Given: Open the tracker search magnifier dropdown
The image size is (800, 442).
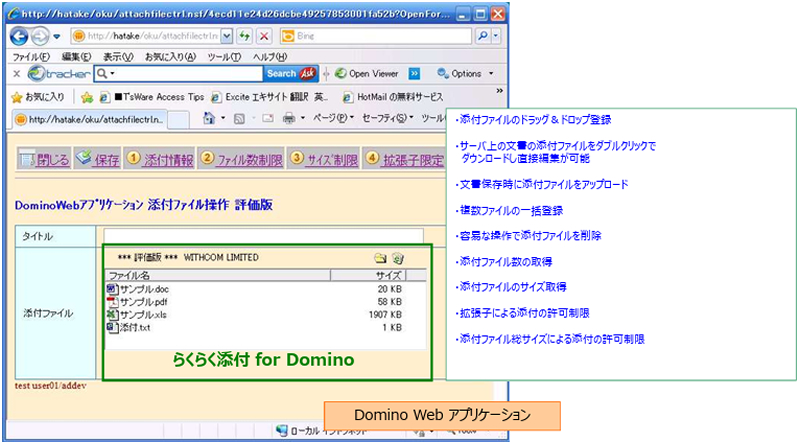Looking at the screenshot, I should pyautogui.click(x=106, y=74).
